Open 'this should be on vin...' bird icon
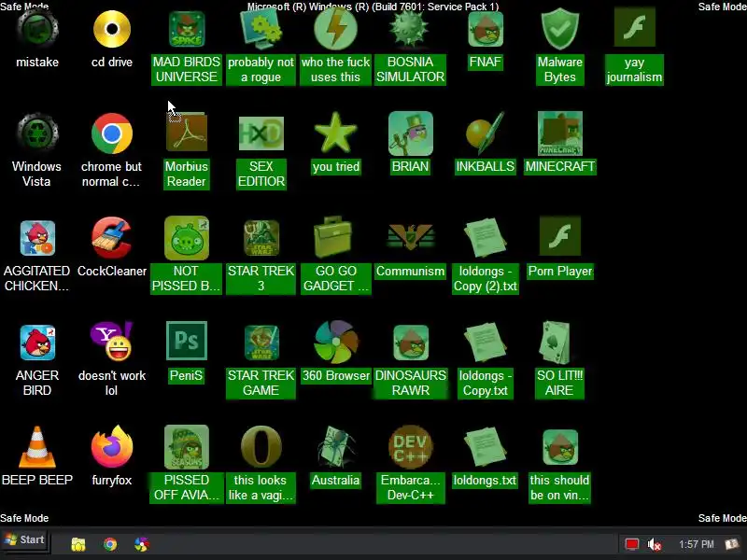 tap(559, 447)
